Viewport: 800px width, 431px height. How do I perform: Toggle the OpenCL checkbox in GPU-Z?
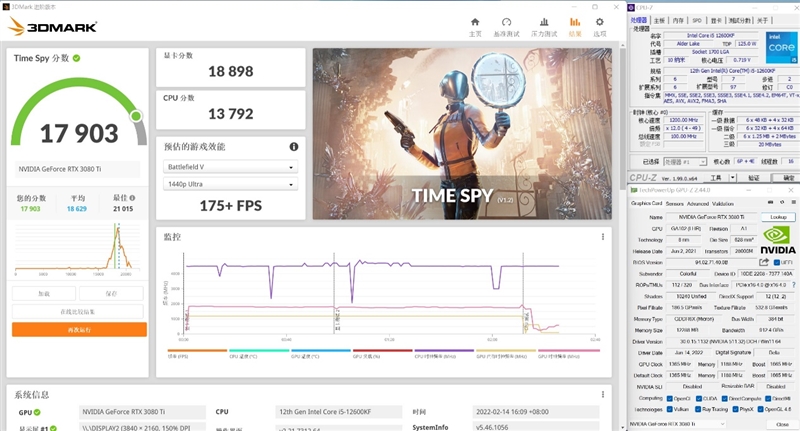pyautogui.click(x=669, y=398)
